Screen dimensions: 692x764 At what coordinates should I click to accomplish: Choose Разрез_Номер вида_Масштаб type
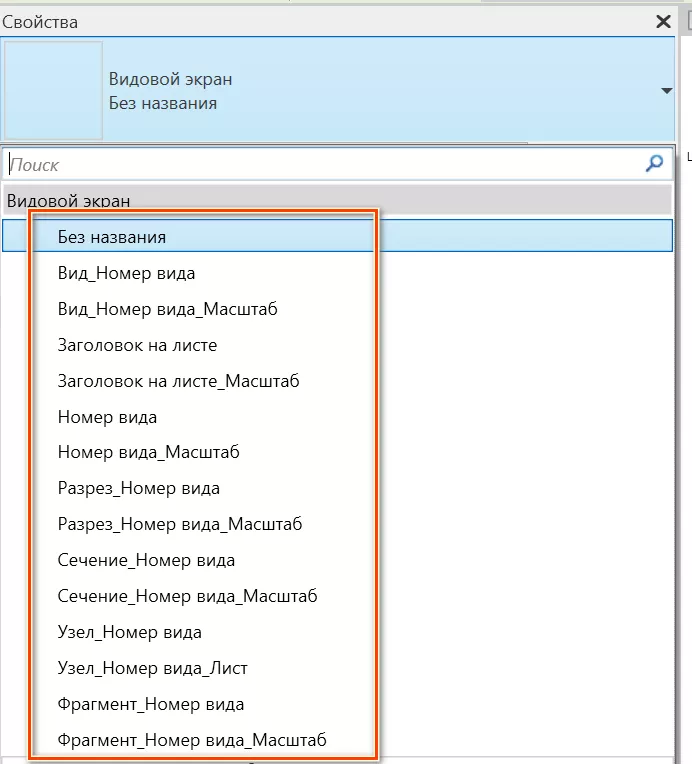pos(179,525)
